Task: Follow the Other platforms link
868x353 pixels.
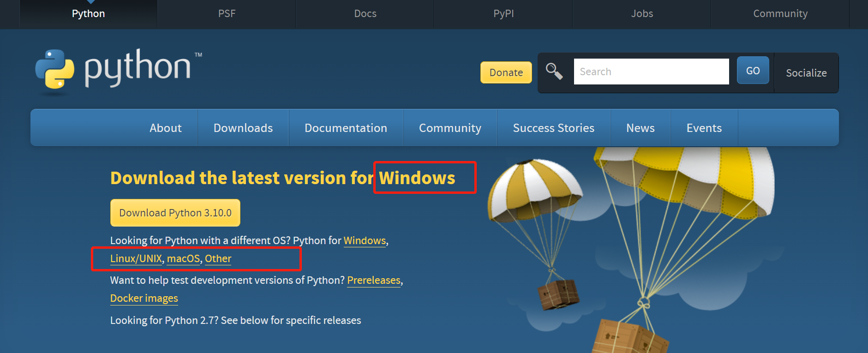Action: pos(218,258)
